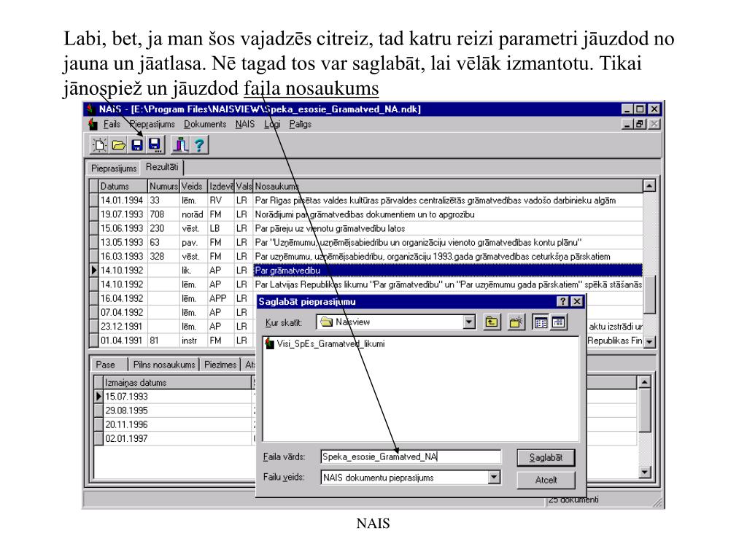Sort by the Numurs column header
The width and height of the screenshot is (747, 560).
pos(163,186)
